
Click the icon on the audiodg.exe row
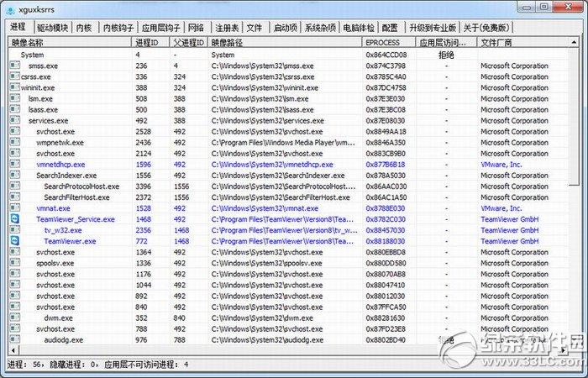pos(13,339)
